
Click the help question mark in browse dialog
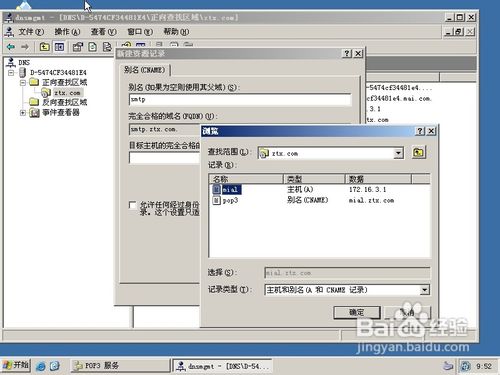pyautogui.click(x=420, y=131)
